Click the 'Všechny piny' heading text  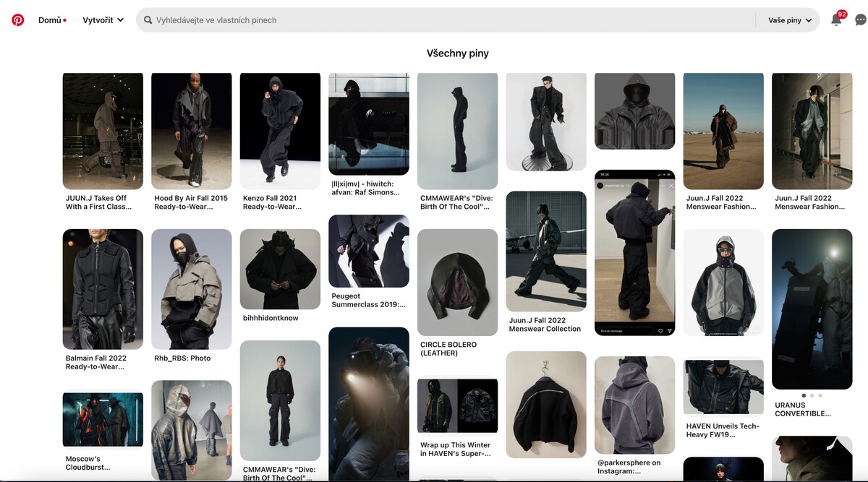point(458,53)
